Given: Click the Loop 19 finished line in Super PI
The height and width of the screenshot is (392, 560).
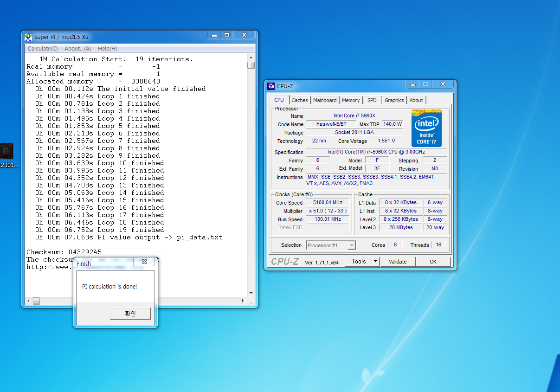Looking at the screenshot, I should point(100,230).
